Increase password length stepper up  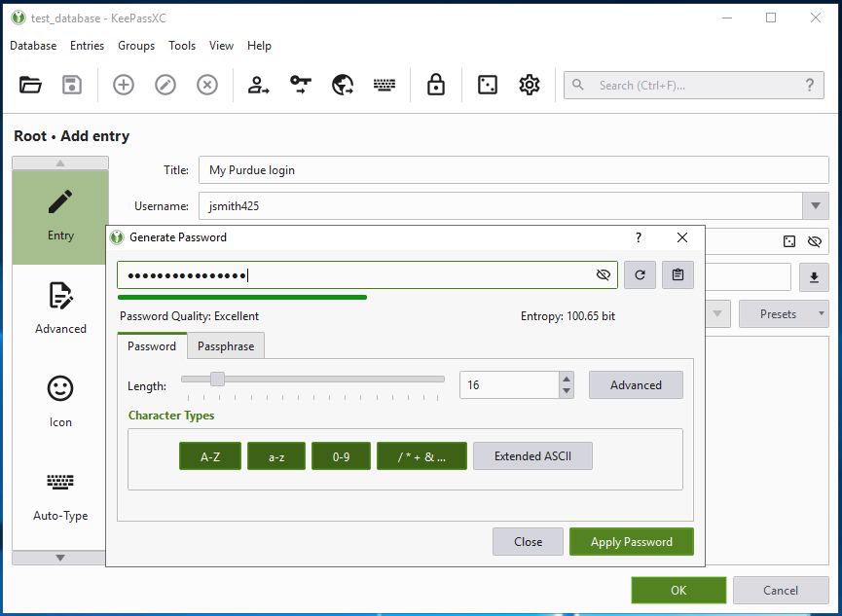pyautogui.click(x=567, y=380)
